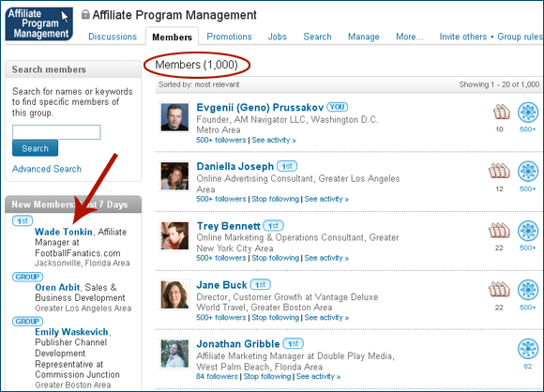Click the 'Sorted by: most relevant' text
Screen dimensions: 544x392
tap(199, 84)
